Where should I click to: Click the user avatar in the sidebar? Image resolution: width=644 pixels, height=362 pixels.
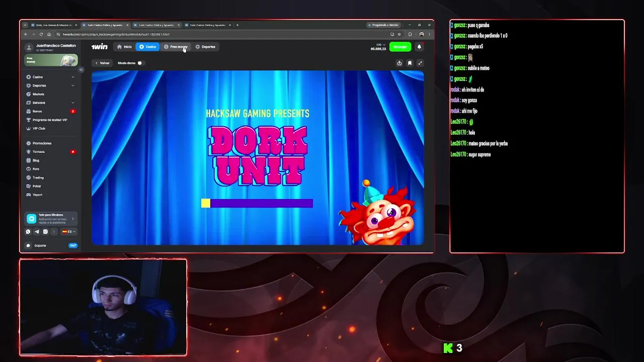29,47
